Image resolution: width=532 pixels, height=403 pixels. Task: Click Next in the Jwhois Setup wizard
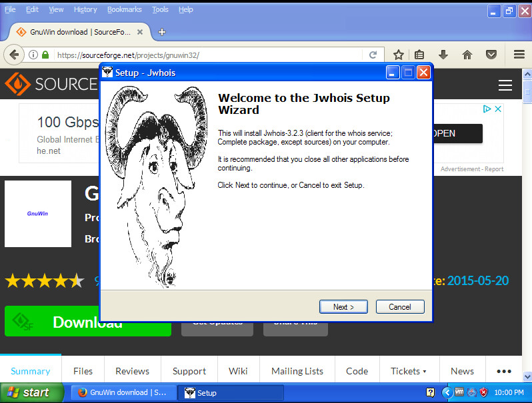[x=343, y=306]
